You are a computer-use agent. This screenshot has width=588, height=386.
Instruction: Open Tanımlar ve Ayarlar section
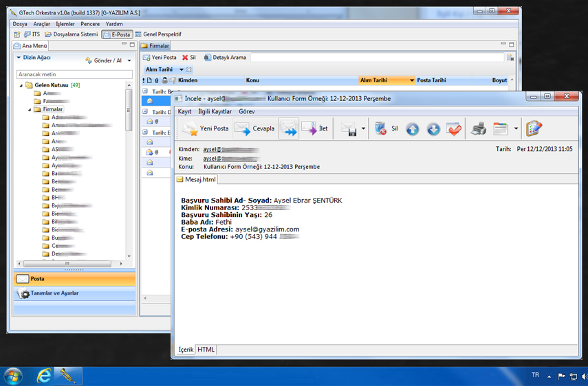(x=75, y=293)
